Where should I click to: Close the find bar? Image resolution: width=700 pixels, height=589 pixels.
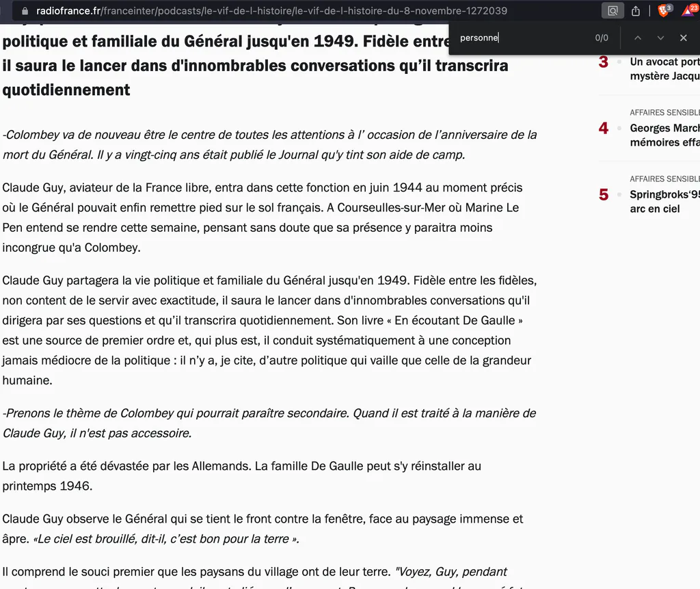coord(684,38)
